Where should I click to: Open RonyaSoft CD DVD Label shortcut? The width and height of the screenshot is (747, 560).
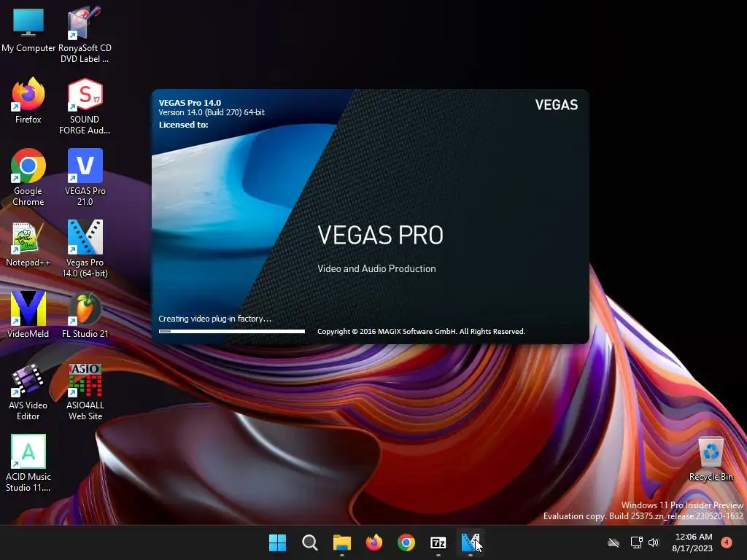coord(85,34)
